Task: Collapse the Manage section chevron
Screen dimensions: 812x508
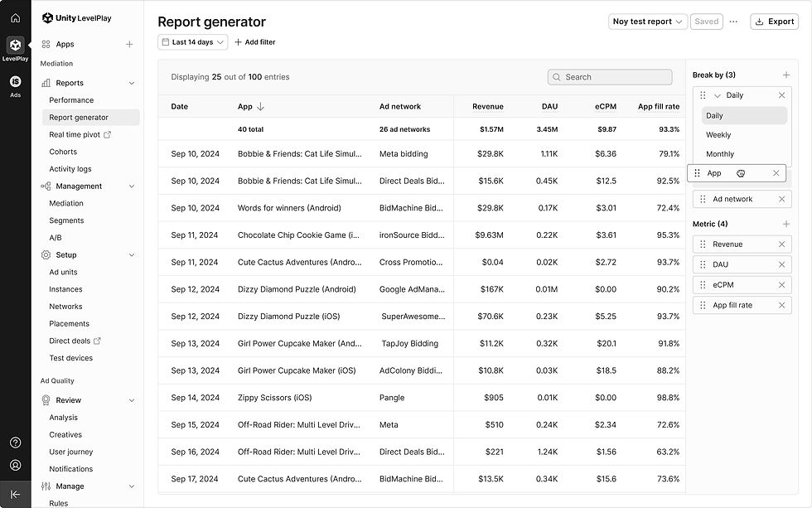Action: pyautogui.click(x=132, y=486)
